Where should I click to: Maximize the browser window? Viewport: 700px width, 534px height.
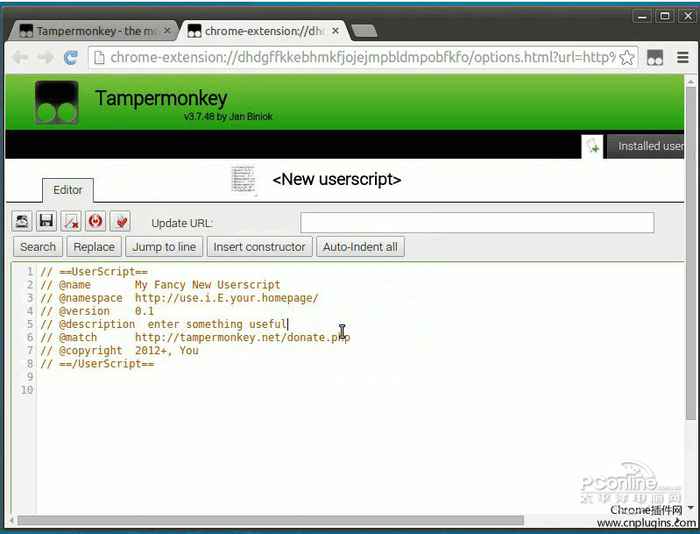coord(665,16)
